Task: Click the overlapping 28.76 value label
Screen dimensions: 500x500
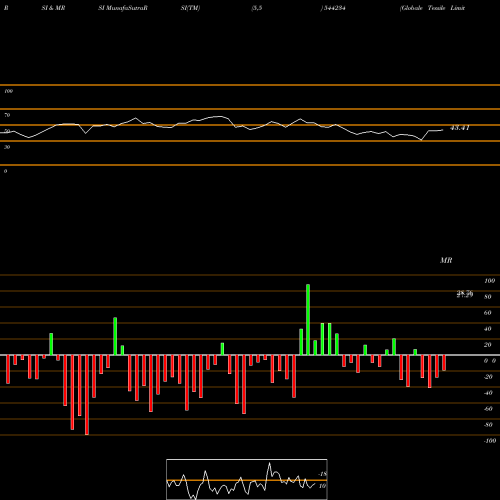Action: [465, 294]
